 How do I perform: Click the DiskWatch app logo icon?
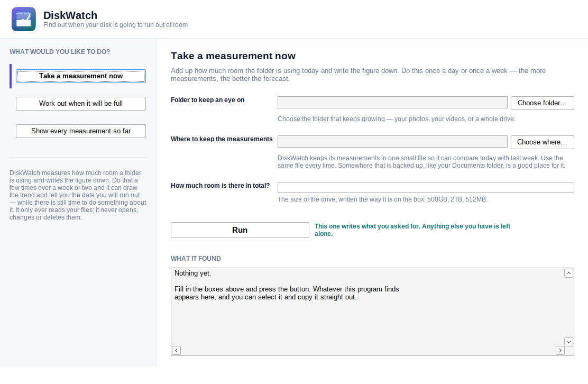tap(24, 19)
